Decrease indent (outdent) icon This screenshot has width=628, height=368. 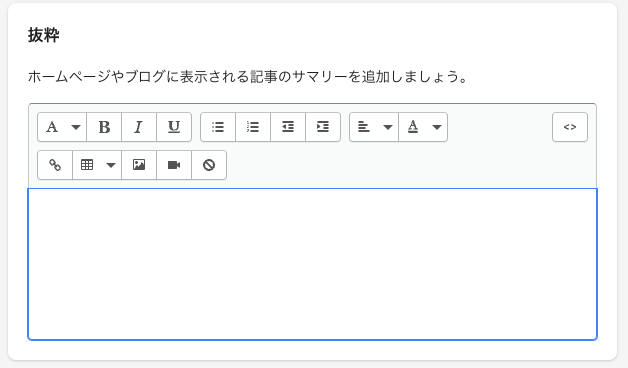288,127
